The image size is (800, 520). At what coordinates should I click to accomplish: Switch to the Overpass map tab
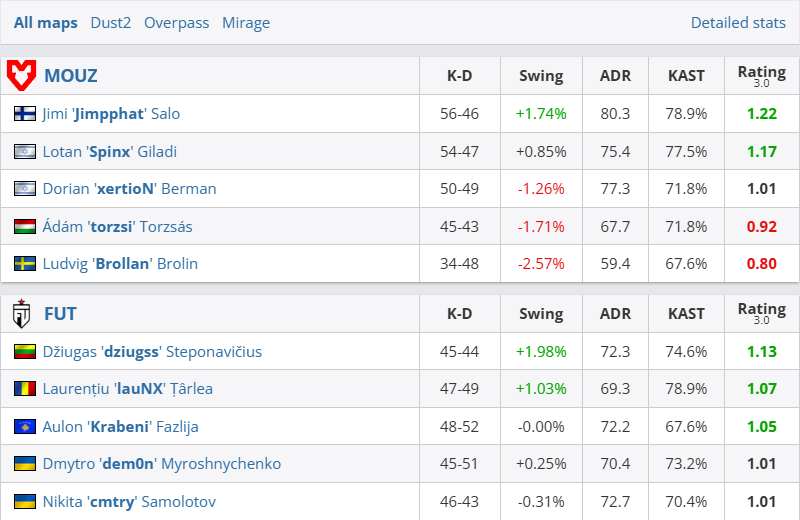pos(176,22)
